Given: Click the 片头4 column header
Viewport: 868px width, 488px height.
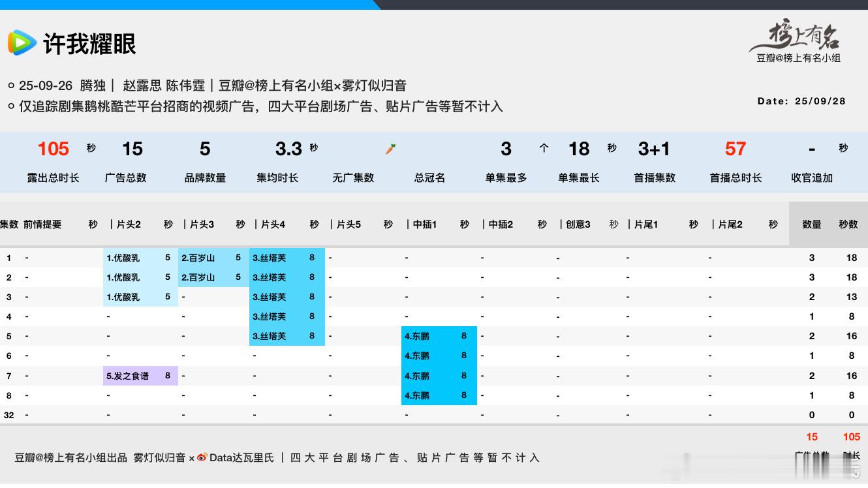Looking at the screenshot, I should pos(273,224).
